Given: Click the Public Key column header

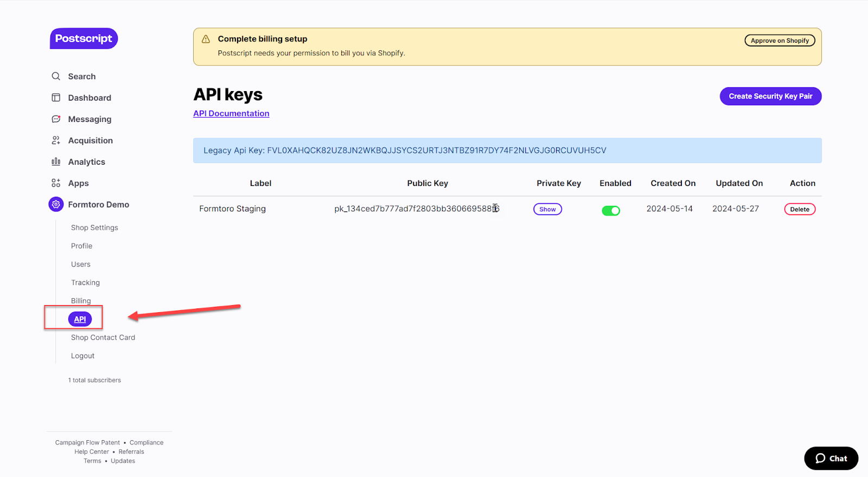Looking at the screenshot, I should click(x=427, y=183).
